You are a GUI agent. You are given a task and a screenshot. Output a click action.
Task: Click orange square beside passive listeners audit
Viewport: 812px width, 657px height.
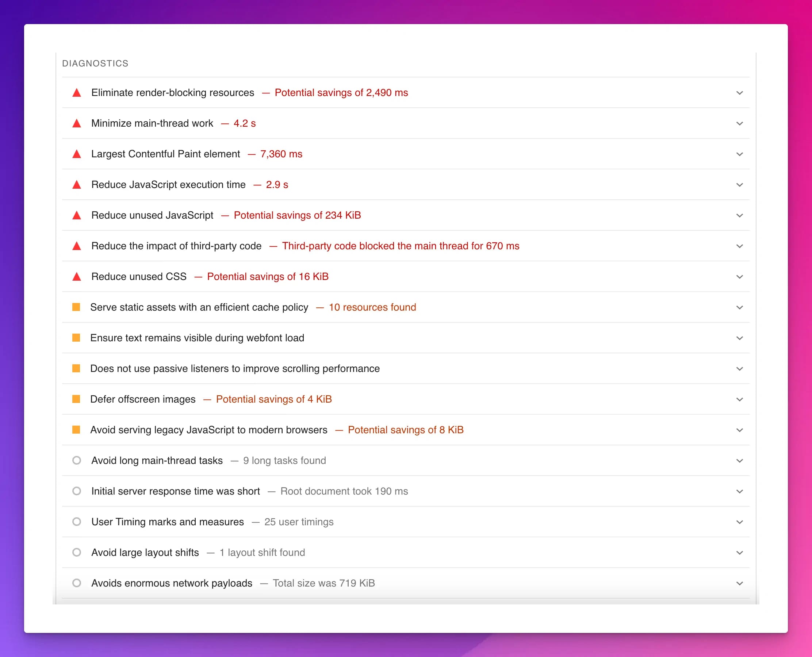[76, 368]
